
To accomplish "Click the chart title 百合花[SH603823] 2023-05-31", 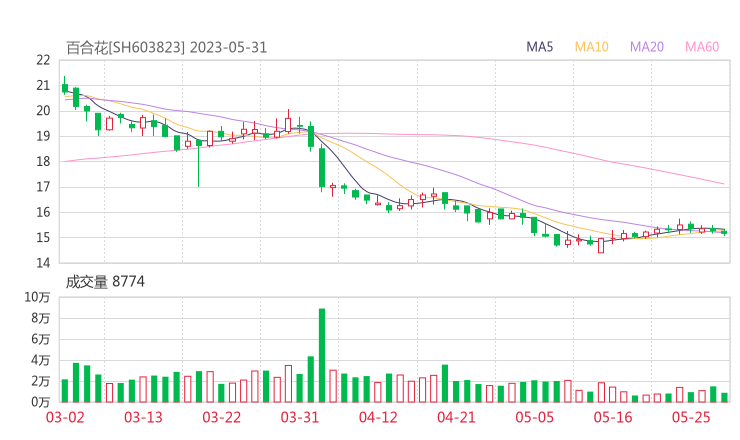I will tap(167, 47).
